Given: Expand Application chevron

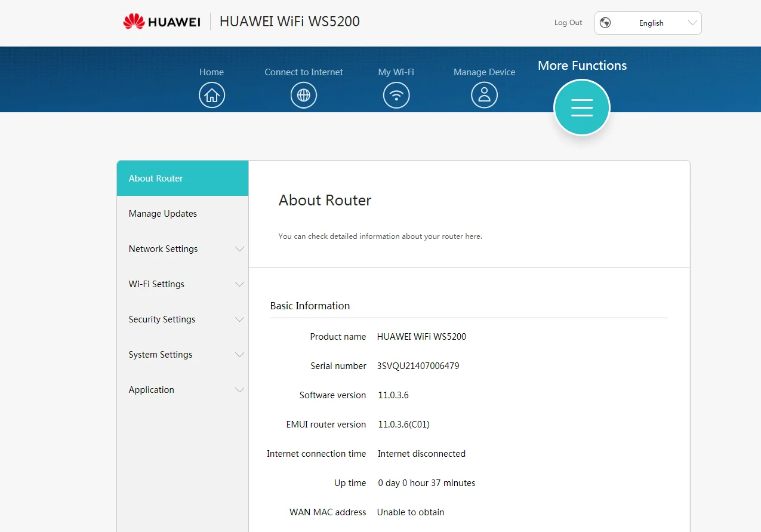Looking at the screenshot, I should 239,390.
